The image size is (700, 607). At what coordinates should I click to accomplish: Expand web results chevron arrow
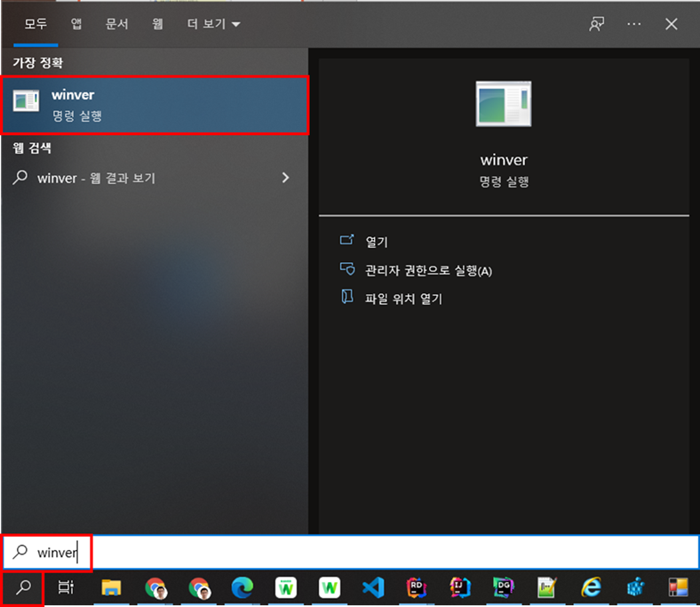pos(286,178)
